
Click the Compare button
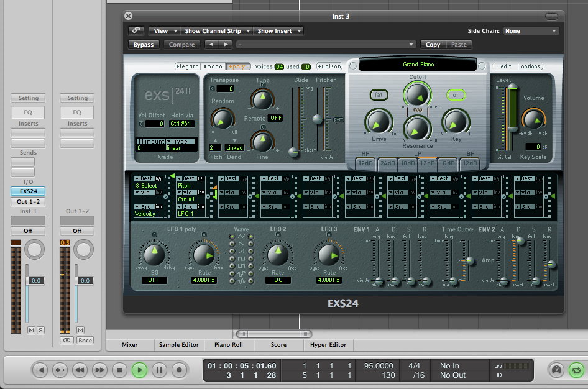pyautogui.click(x=181, y=45)
